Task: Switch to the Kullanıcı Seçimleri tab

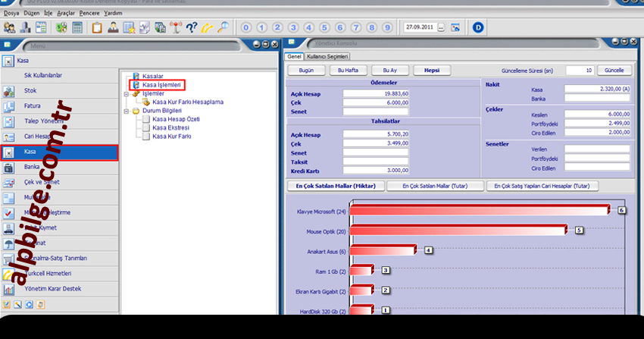Action: click(327, 57)
